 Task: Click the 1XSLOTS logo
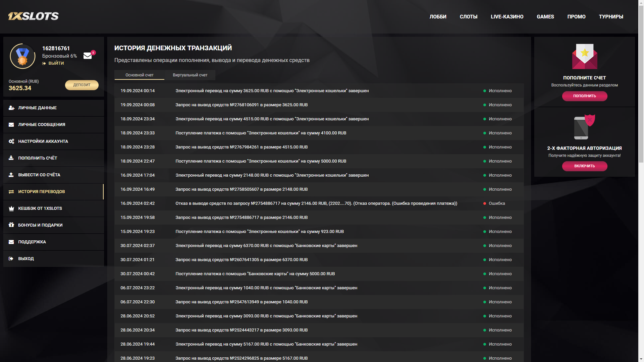click(33, 16)
